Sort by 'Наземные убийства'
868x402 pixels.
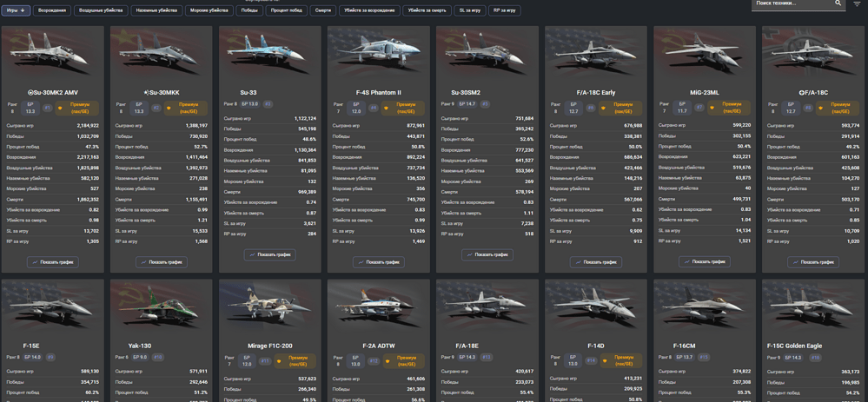[156, 10]
